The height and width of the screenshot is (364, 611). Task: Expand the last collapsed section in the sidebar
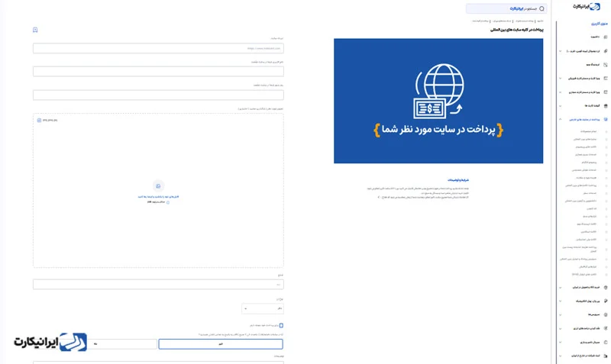pyautogui.click(x=561, y=356)
